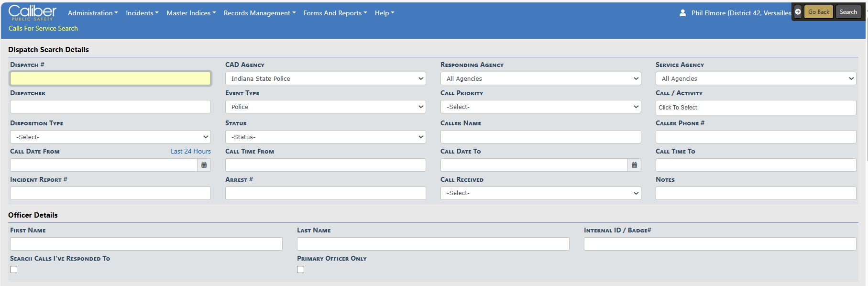Expand the Forms And Reports menu

pyautogui.click(x=335, y=13)
